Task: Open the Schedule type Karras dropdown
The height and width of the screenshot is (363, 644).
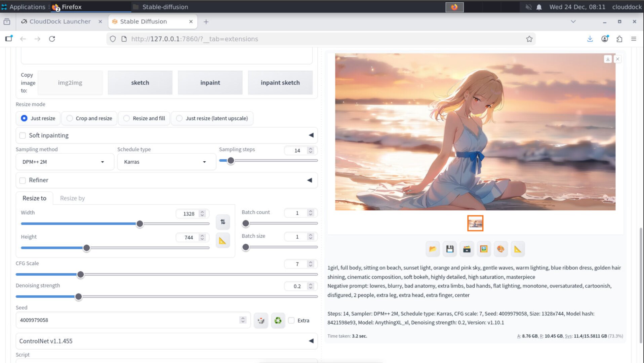Action: pos(165,162)
